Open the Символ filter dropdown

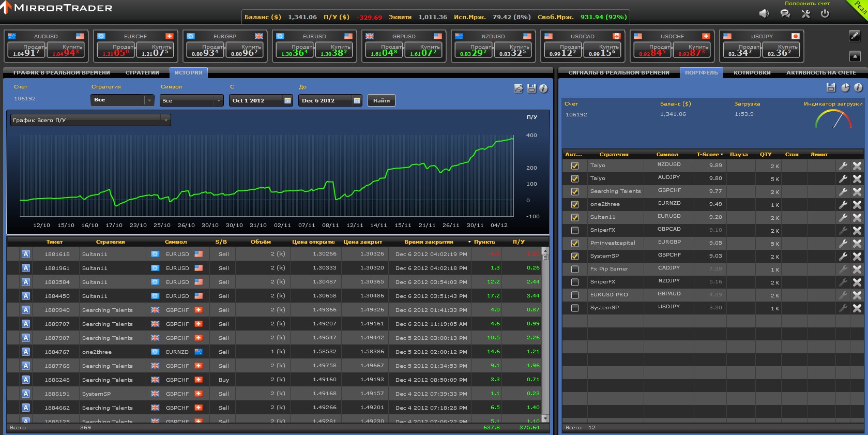click(191, 100)
